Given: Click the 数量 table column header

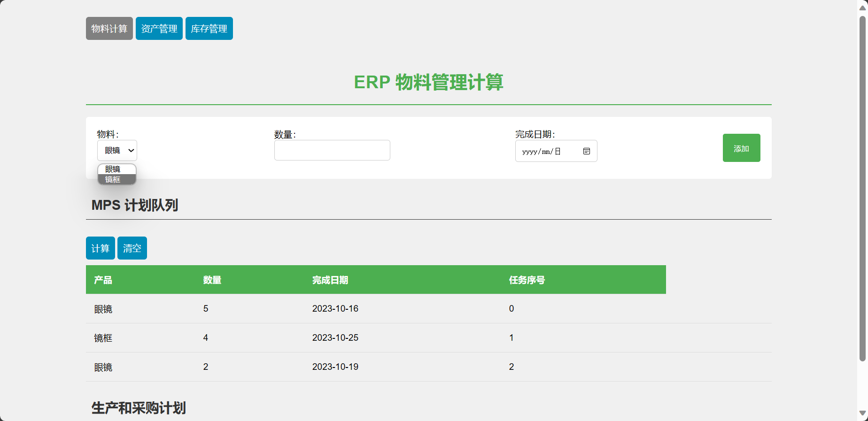Looking at the screenshot, I should pos(212,280).
